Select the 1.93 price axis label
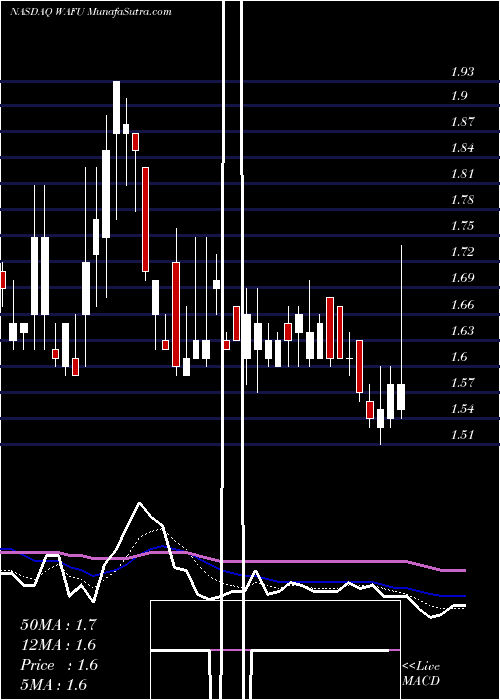The height and width of the screenshot is (700, 500). (462, 71)
